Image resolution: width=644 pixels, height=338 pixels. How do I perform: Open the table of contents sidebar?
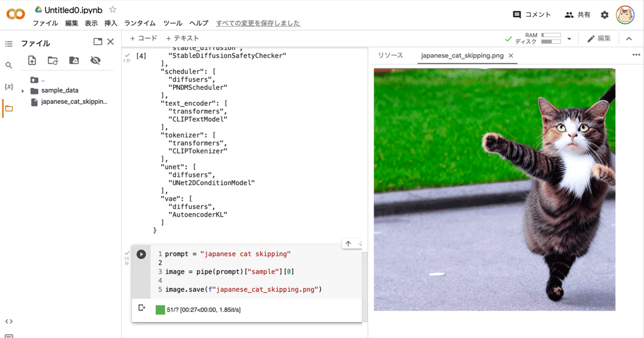pyautogui.click(x=9, y=43)
